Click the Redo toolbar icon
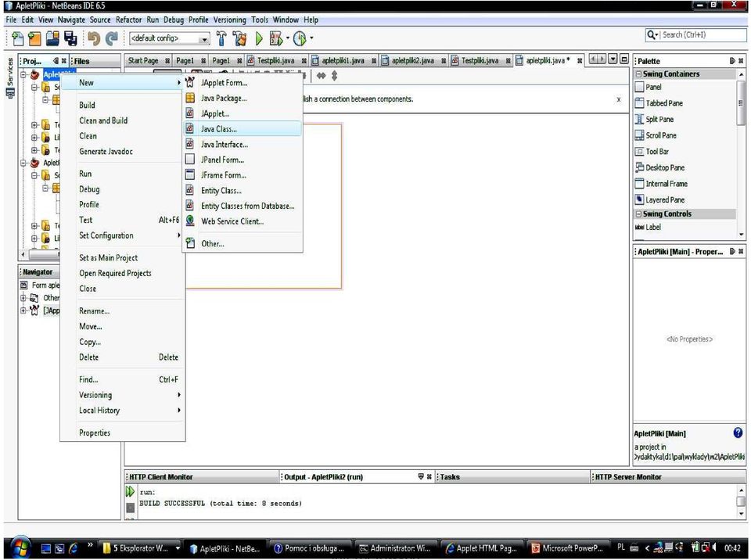Image resolution: width=751 pixels, height=560 pixels. tap(112, 38)
